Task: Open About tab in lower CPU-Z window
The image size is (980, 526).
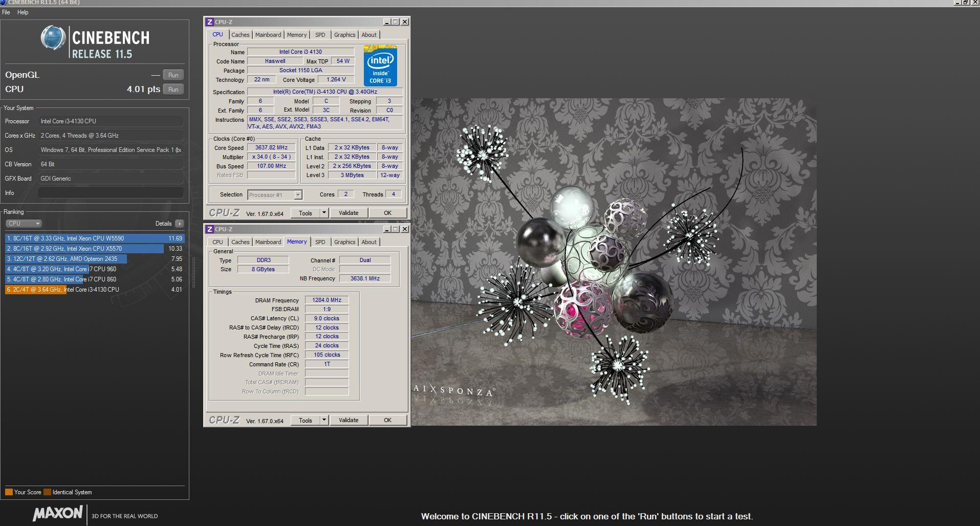Action: pos(369,242)
